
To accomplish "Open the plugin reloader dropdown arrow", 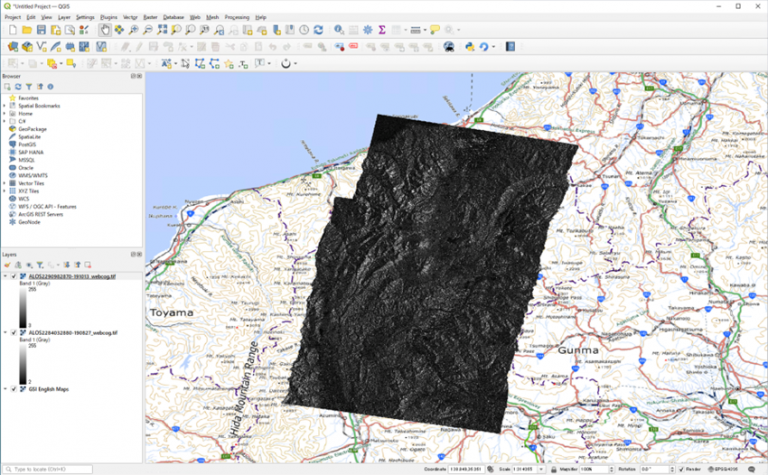I will coord(493,47).
